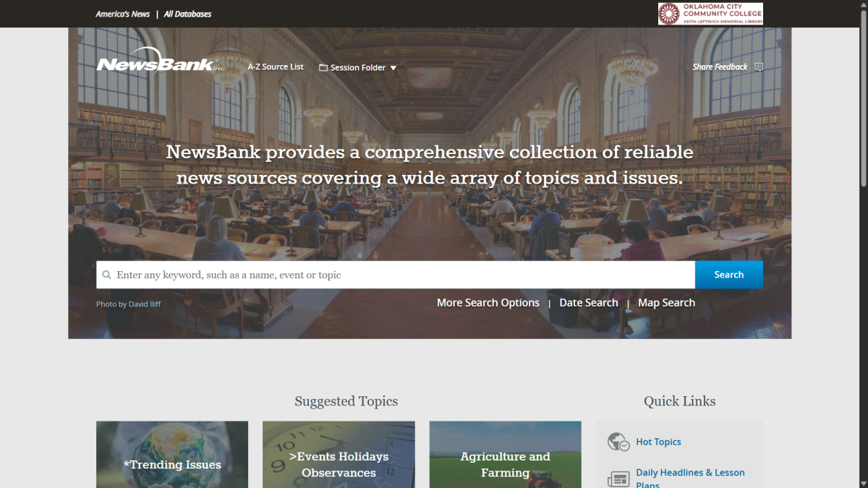868x488 pixels.
Task: Open Agriculture and Farming topic tile
Action: click(505, 455)
